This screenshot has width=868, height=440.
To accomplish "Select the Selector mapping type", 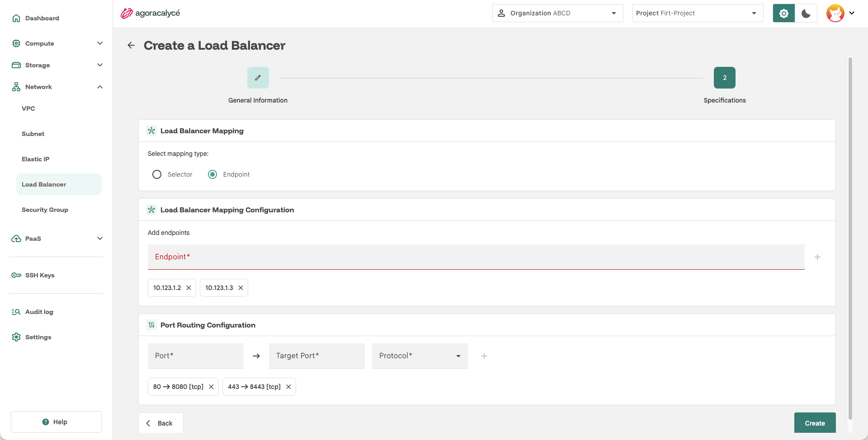I will point(157,174).
